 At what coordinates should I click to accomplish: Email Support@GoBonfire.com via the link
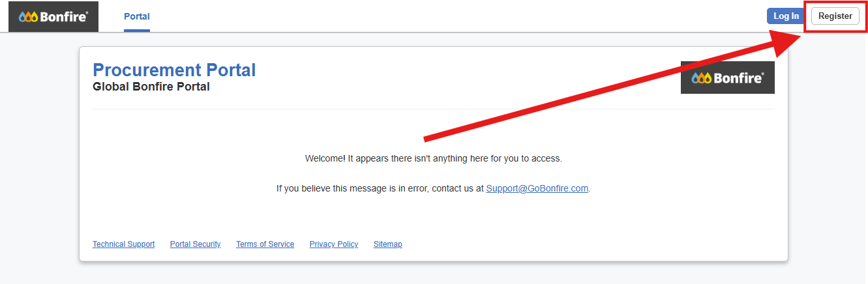(x=537, y=188)
